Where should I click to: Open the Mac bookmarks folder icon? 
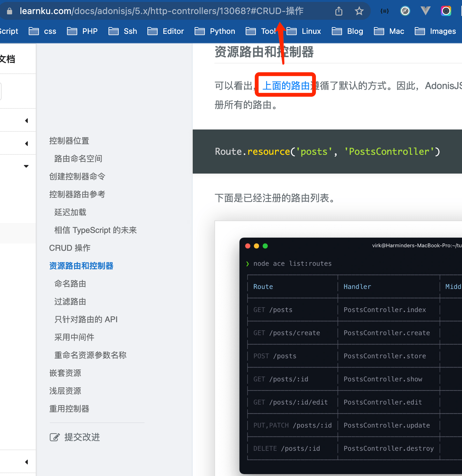tap(379, 31)
